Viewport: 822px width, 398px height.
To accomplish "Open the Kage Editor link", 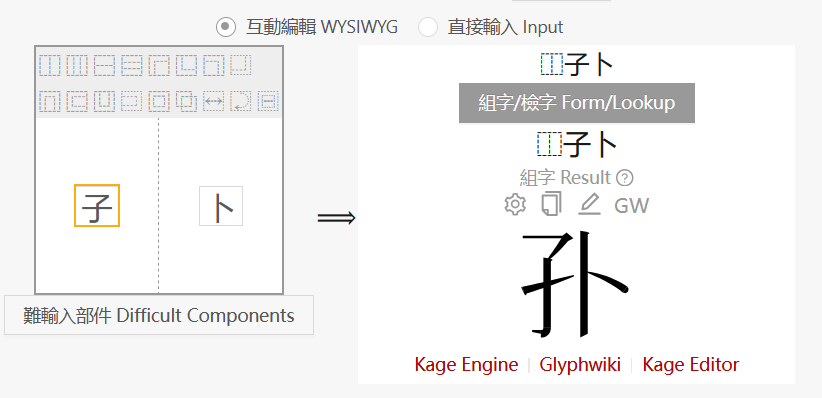I will click(691, 364).
